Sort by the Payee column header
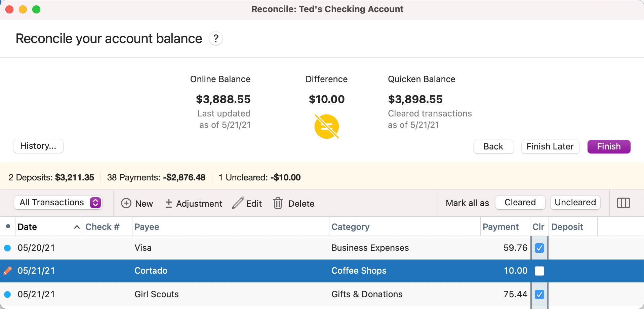The image size is (644, 309). coord(147,227)
